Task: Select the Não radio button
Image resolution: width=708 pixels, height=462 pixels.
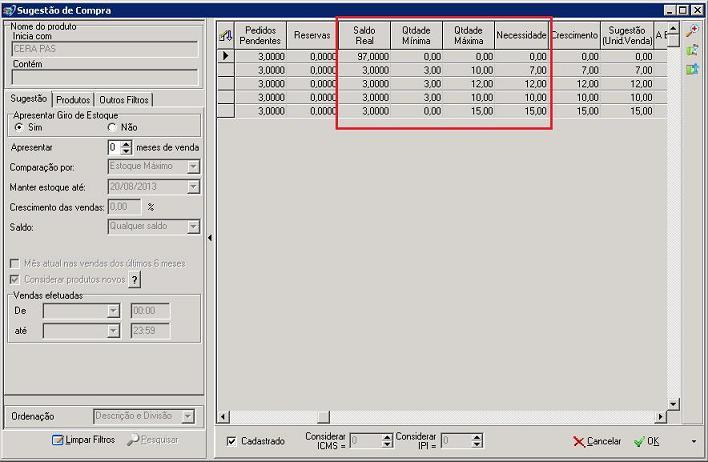Action: [112, 127]
